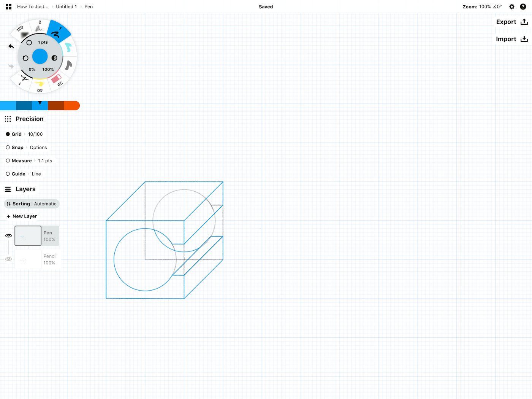
Task: Enable the Guide option
Action: [8, 174]
